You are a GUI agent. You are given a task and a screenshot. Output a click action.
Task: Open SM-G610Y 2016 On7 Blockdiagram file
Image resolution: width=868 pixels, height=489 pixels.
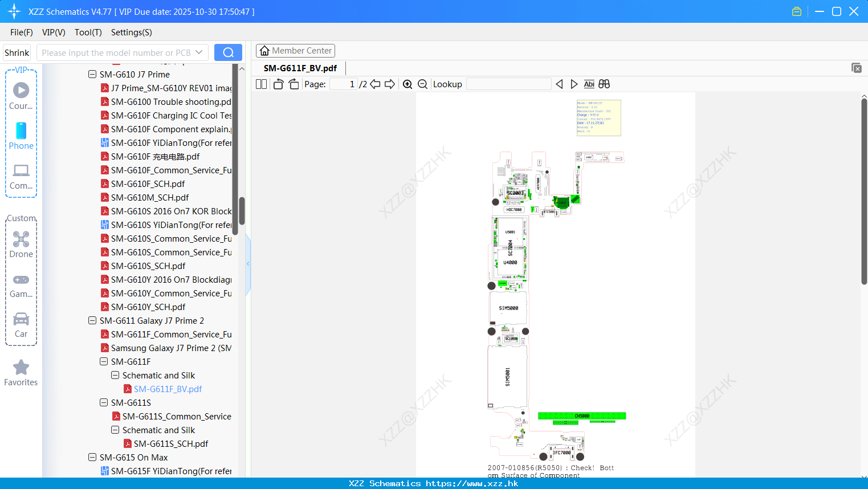(x=166, y=280)
